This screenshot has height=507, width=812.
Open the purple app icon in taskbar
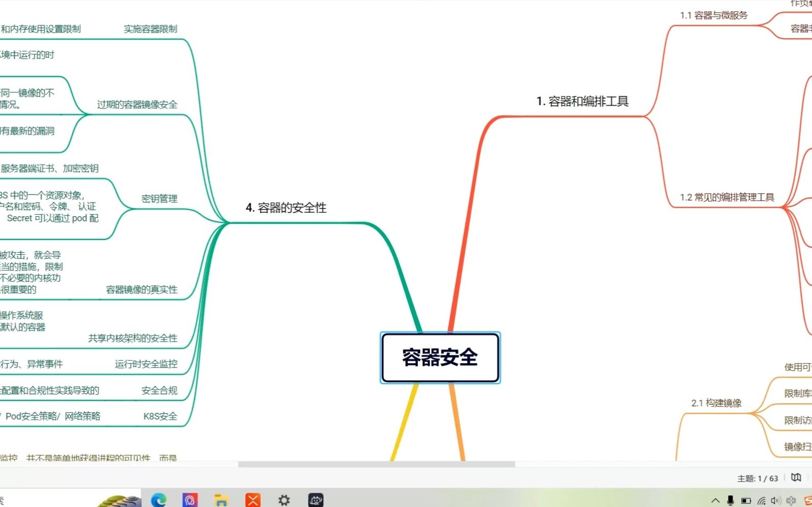(190, 500)
